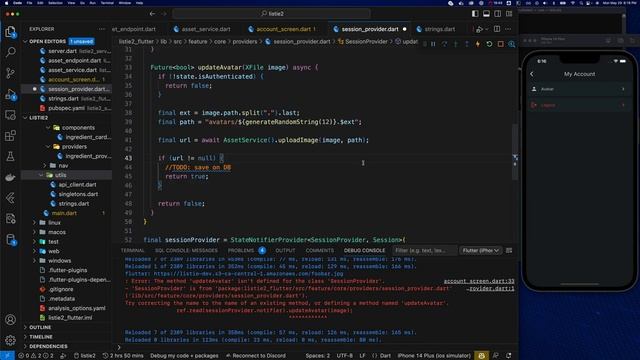Open the Docker view in activity bar
This screenshot has width=640, height=360.
11,177
